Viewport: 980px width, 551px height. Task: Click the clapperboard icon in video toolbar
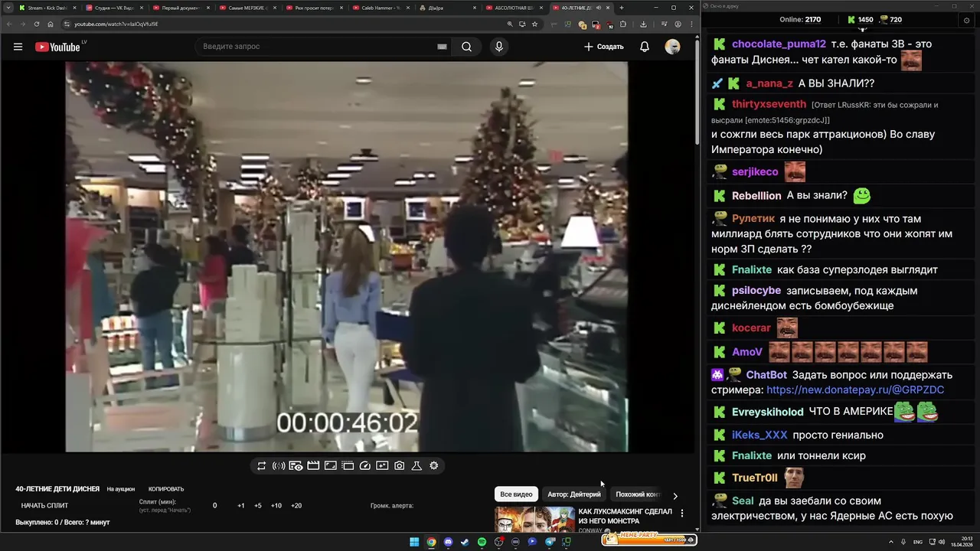[x=313, y=465]
